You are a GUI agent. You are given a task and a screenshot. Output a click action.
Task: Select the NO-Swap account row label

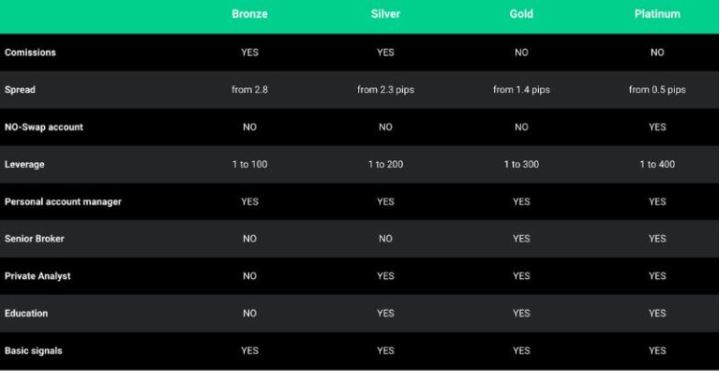(x=44, y=127)
